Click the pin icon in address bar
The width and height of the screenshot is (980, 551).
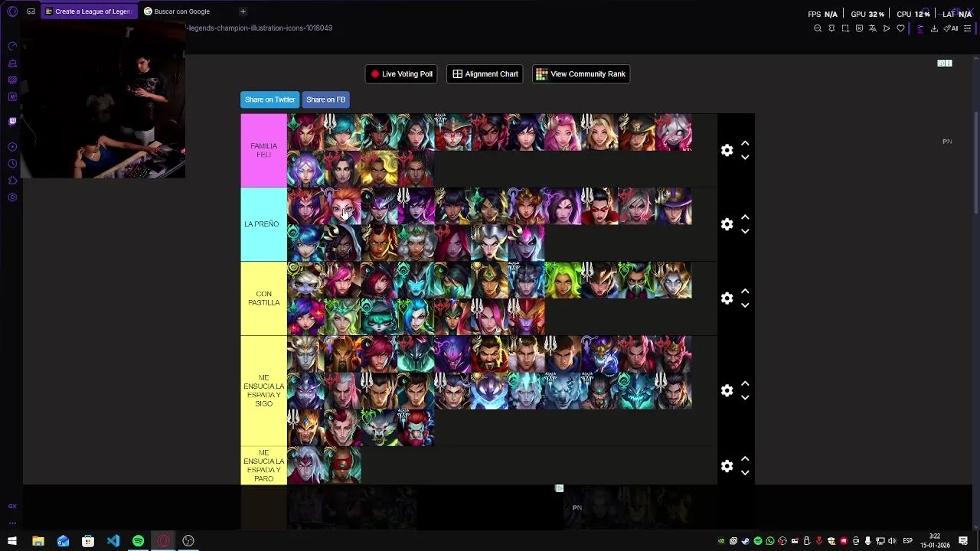tap(831, 28)
